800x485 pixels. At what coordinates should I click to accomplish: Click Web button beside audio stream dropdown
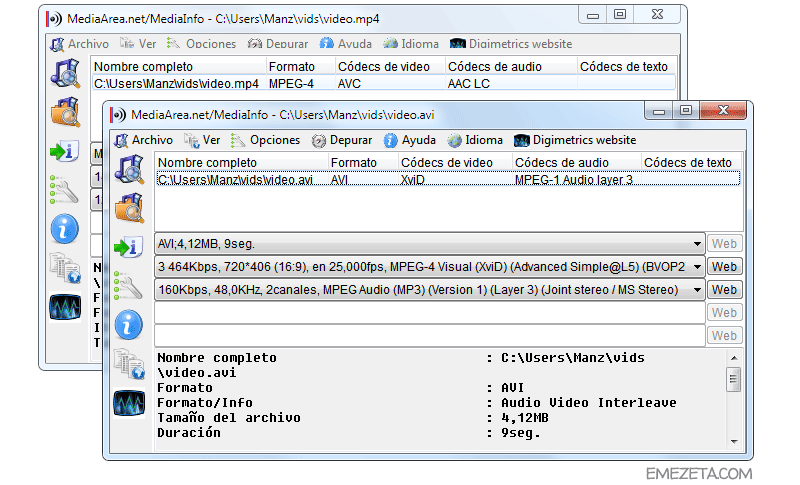tap(724, 290)
